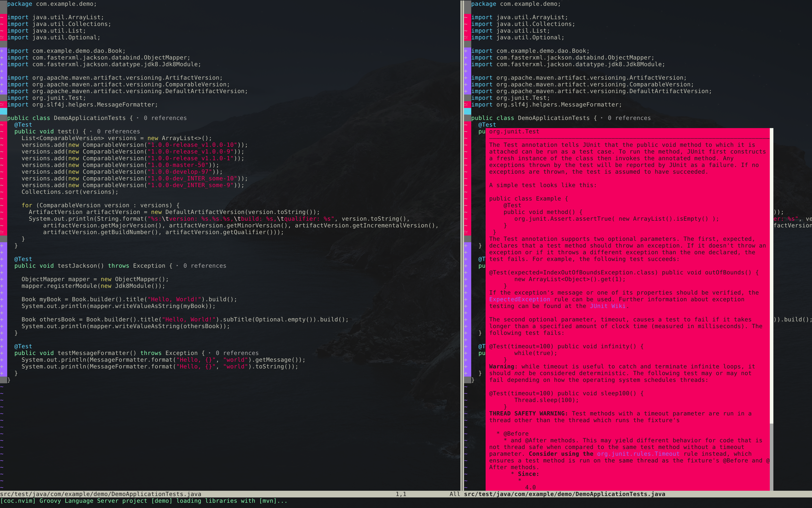Click MessageFormatter import line in right pane

pos(546,105)
